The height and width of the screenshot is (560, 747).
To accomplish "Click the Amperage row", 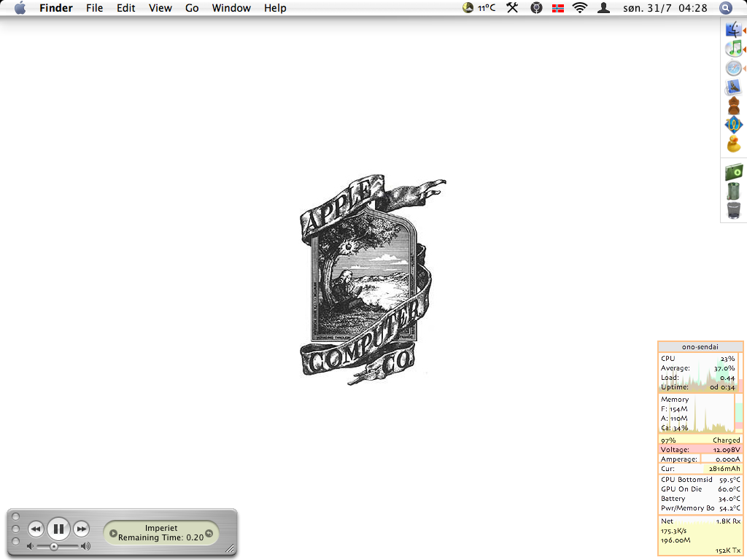I will (x=700, y=459).
